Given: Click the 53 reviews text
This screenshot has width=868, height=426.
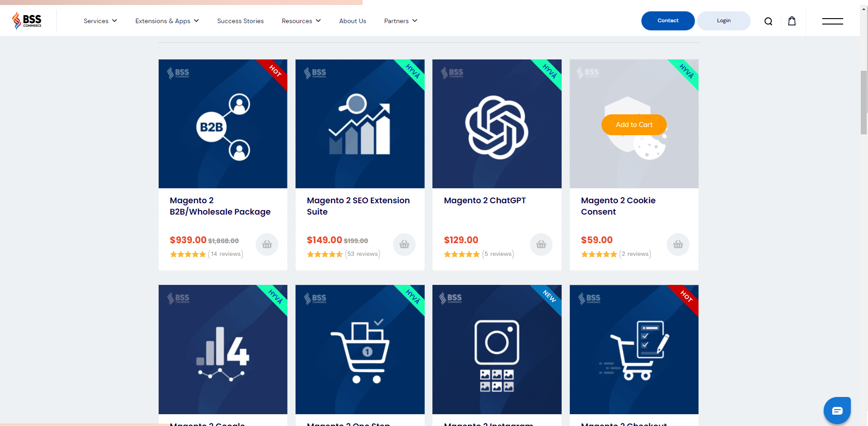Looking at the screenshot, I should (x=363, y=254).
